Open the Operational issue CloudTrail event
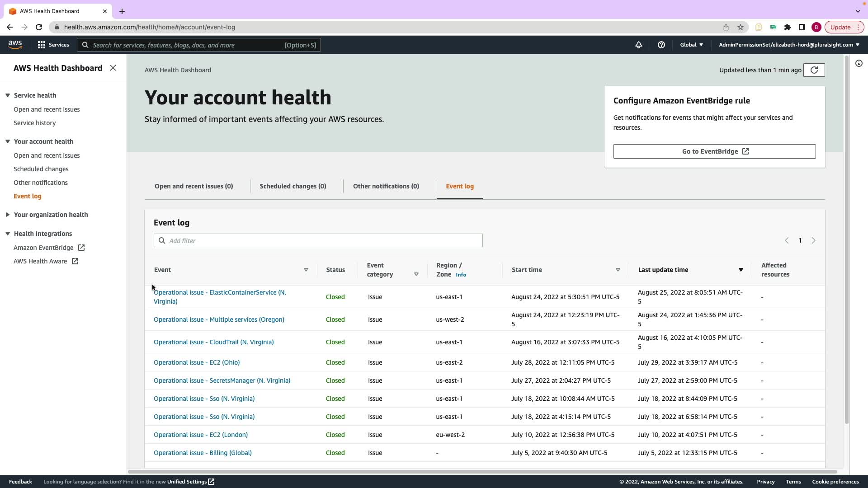868x488 pixels. [213, 342]
